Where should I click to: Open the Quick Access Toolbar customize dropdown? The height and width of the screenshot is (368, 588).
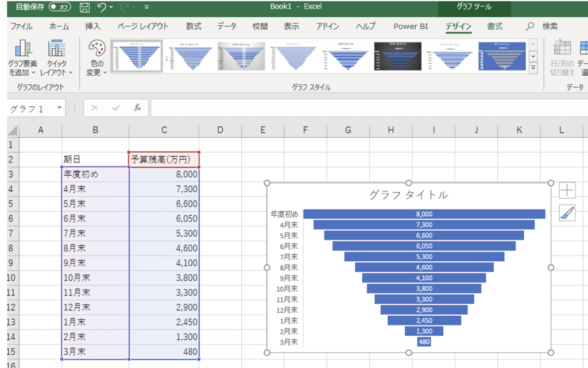click(147, 7)
